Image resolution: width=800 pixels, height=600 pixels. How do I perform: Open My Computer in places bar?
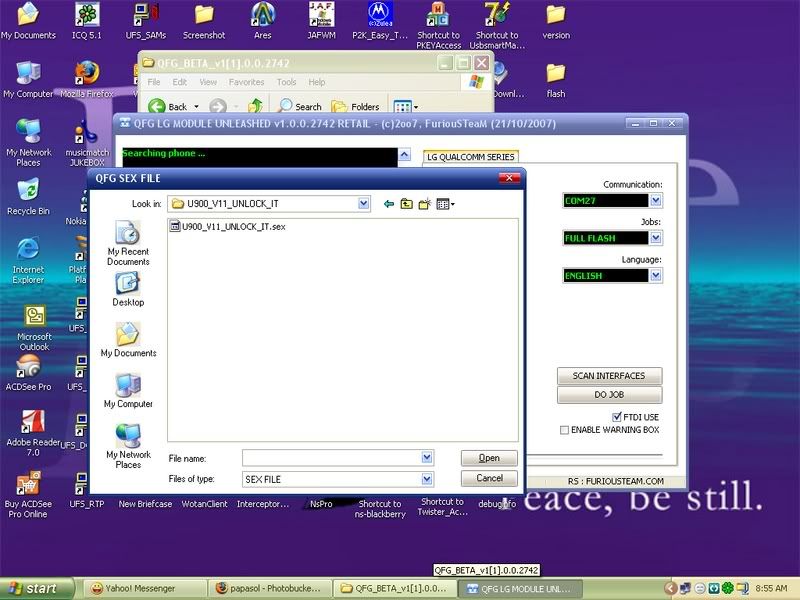pyautogui.click(x=128, y=391)
